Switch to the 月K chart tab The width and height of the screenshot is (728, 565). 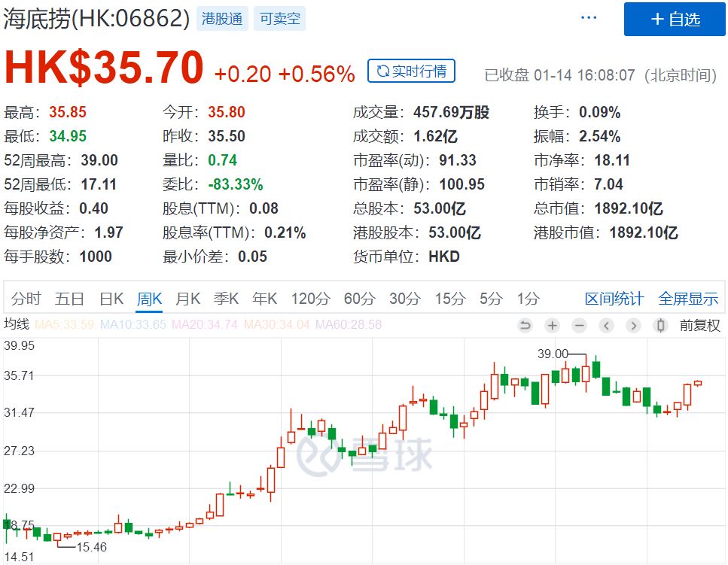pos(187,298)
